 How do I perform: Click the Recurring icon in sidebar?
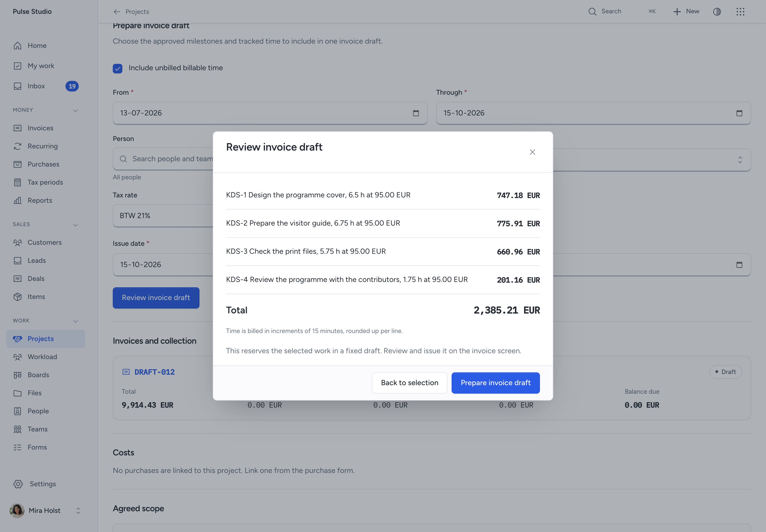click(17, 146)
